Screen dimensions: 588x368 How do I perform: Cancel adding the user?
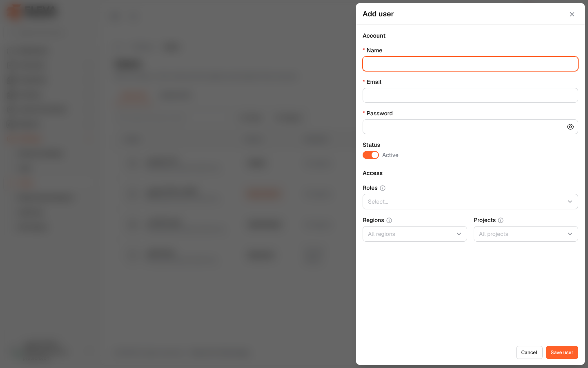pos(529,352)
